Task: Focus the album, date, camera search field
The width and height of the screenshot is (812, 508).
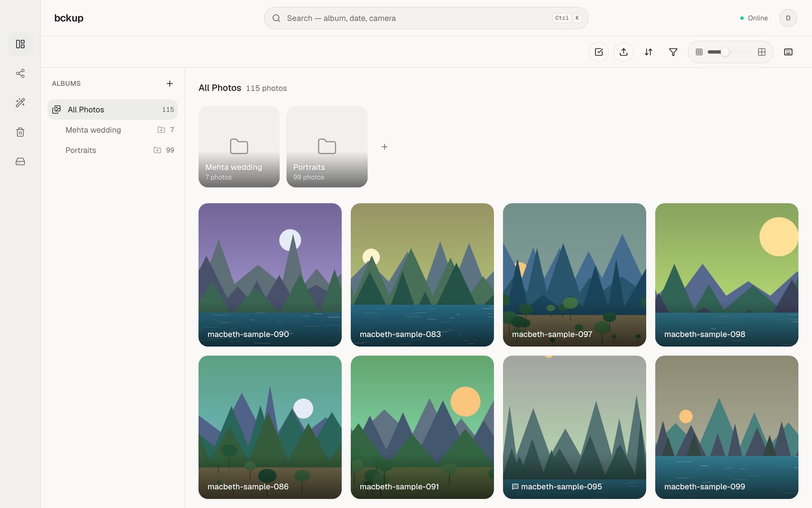Action: 426,18
